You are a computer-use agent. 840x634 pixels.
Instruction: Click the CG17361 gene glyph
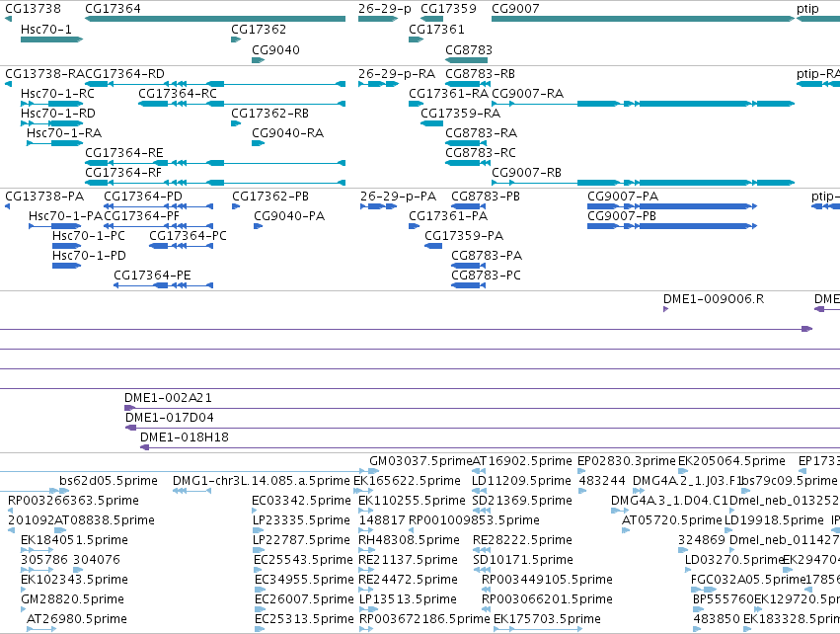[x=416, y=40]
